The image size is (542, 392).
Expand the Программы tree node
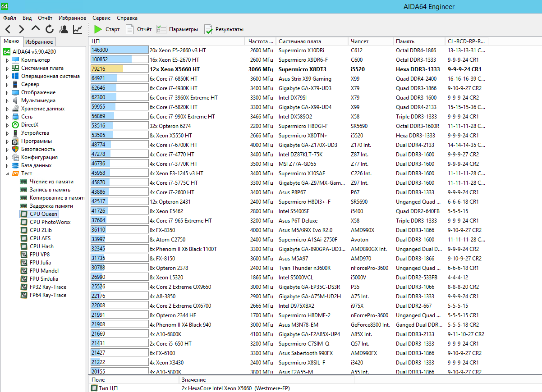[x=7, y=141]
